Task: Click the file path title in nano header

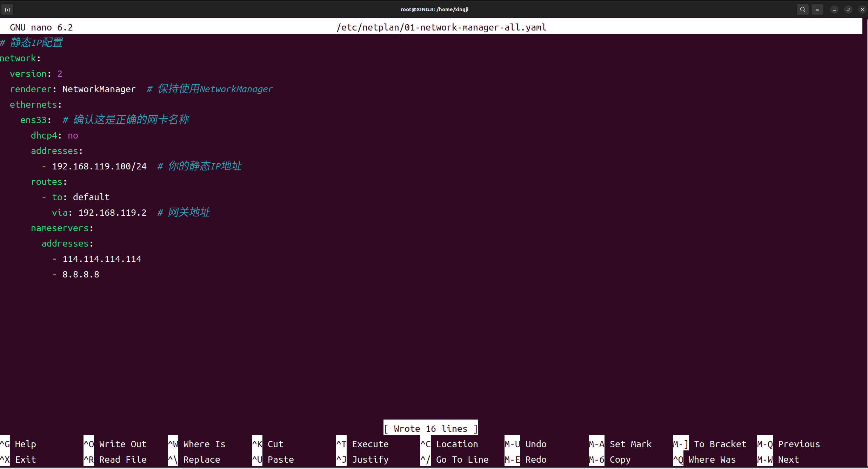Action: (441, 27)
